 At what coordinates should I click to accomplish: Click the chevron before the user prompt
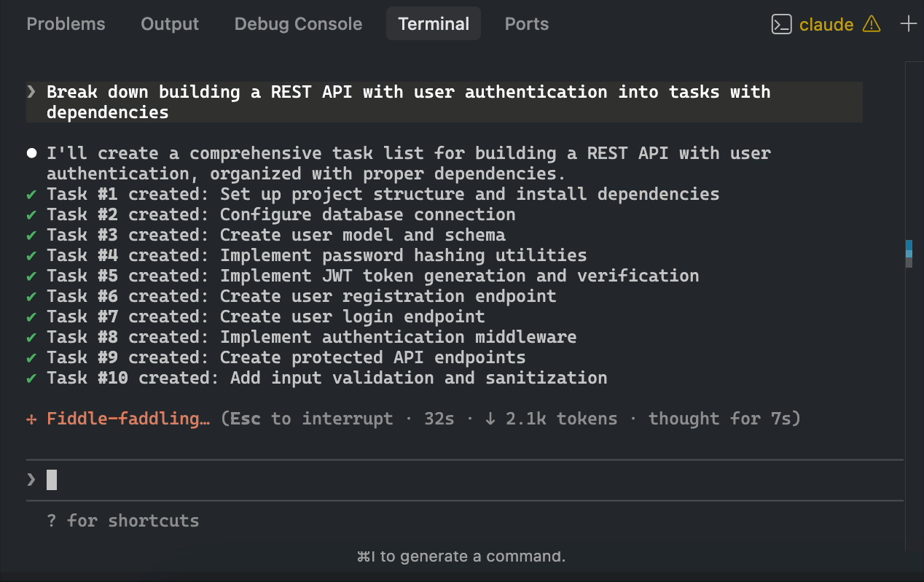pos(31,92)
